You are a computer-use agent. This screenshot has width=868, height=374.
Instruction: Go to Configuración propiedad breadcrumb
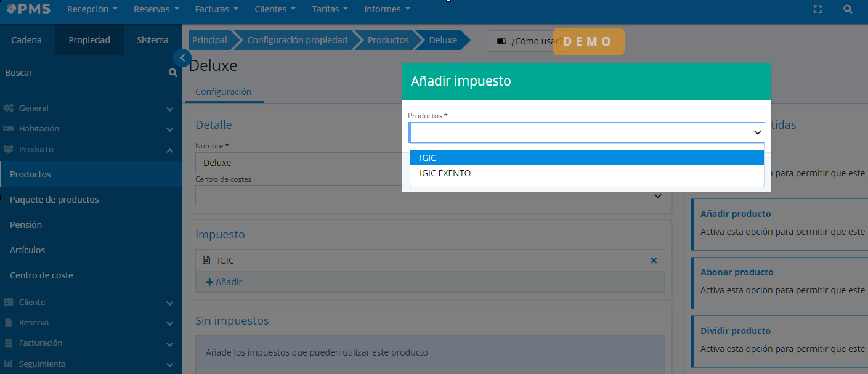[297, 40]
